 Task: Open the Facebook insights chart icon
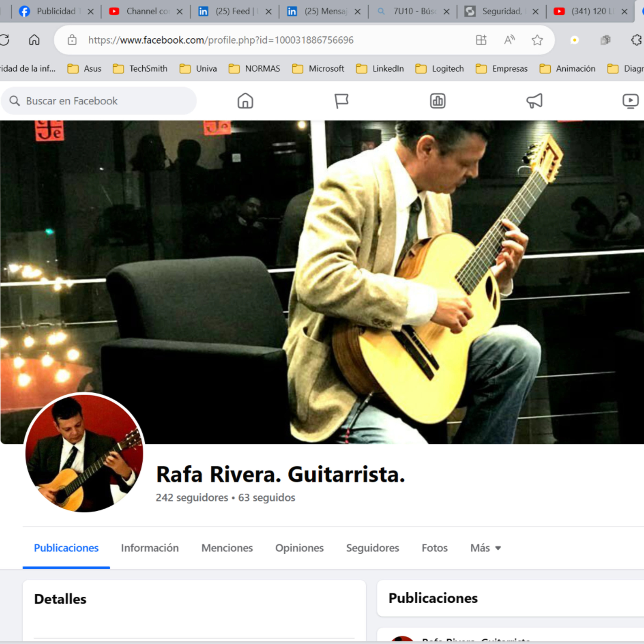pos(438,101)
